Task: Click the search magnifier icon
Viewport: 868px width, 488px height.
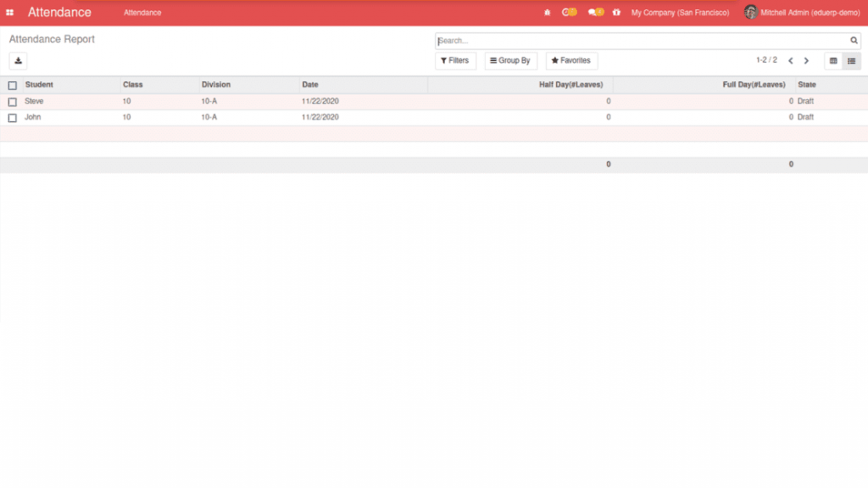Action: coord(854,41)
